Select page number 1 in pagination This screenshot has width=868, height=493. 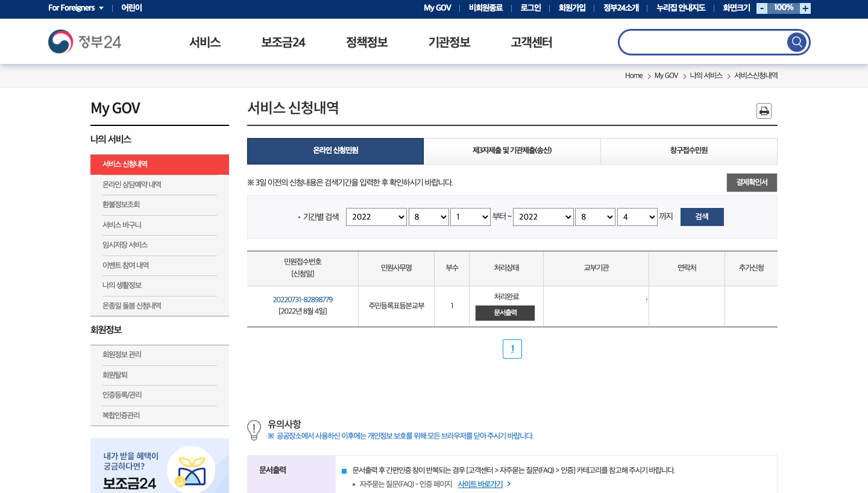pos(512,348)
